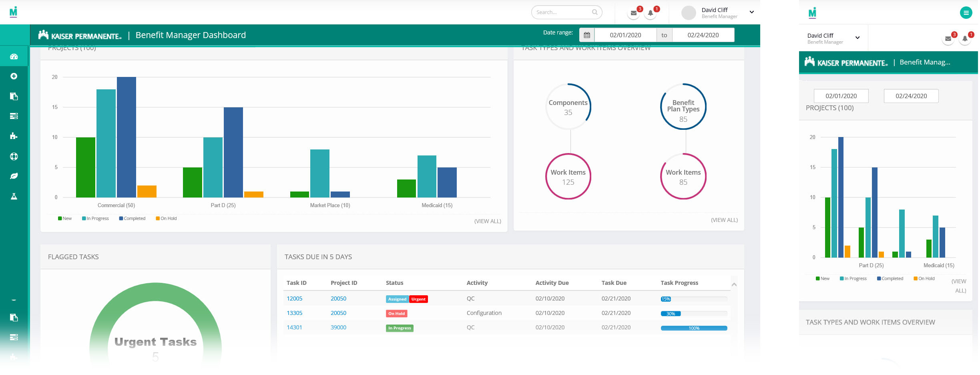The width and height of the screenshot is (980, 375).
Task: Toggle On Hold legend in mobile chart
Action: (924, 278)
